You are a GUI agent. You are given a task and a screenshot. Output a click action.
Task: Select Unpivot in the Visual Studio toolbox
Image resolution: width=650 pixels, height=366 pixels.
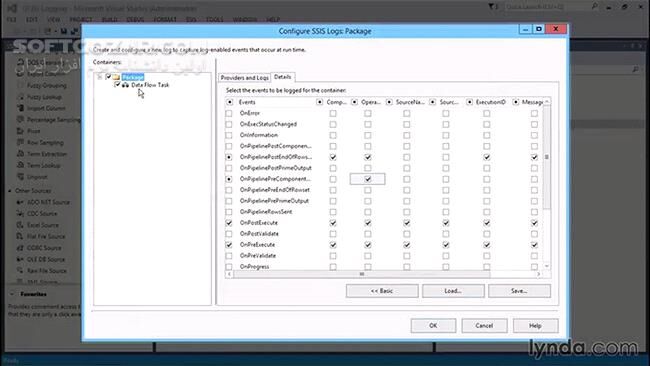[37, 177]
